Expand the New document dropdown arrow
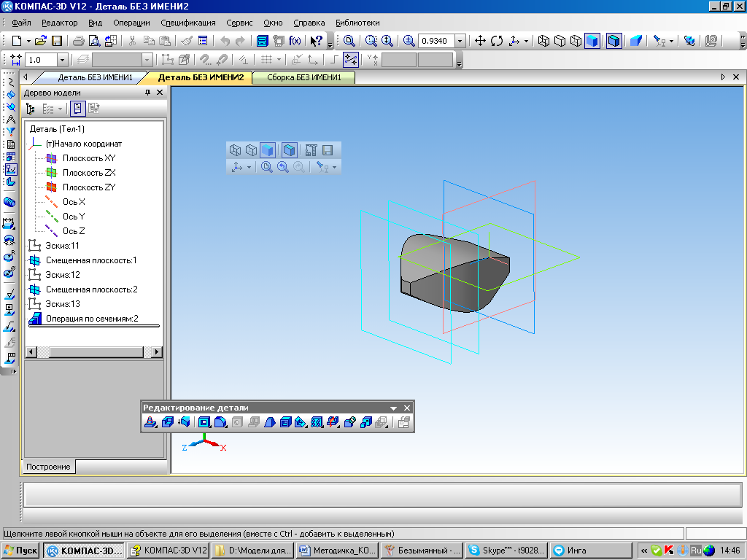This screenshot has height=560, width=747. pos(28,41)
